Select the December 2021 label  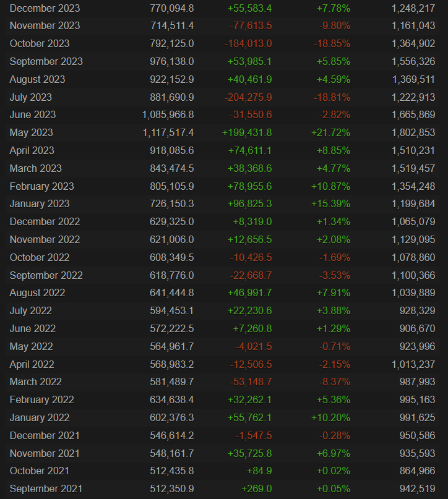point(45,435)
